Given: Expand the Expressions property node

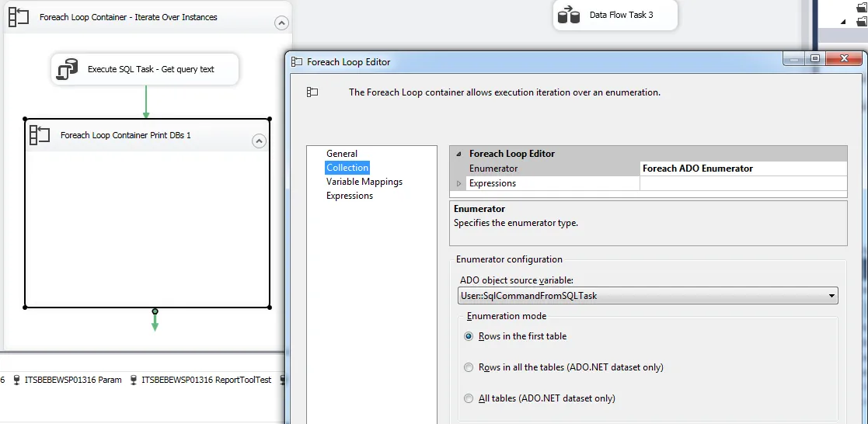Looking at the screenshot, I should tap(458, 183).
